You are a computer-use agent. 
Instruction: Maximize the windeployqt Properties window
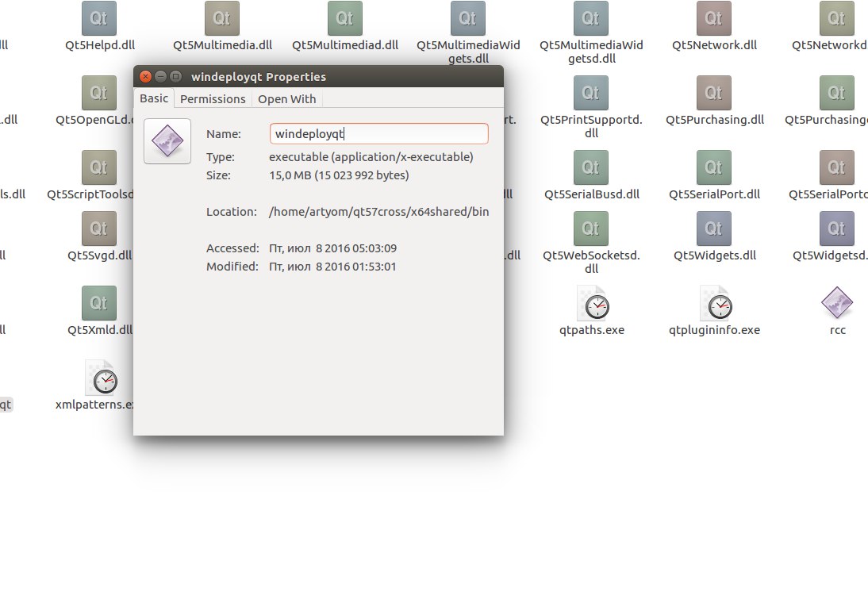pyautogui.click(x=175, y=76)
